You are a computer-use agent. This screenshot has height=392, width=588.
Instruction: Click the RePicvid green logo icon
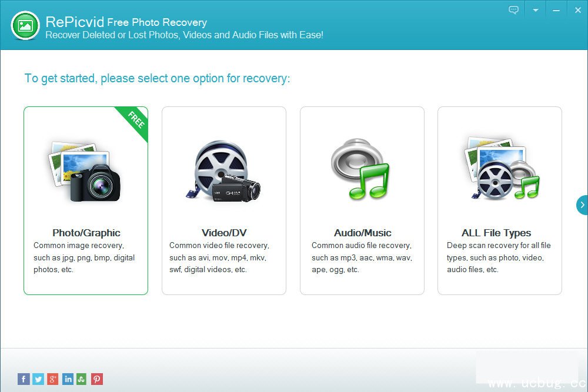[x=25, y=25]
